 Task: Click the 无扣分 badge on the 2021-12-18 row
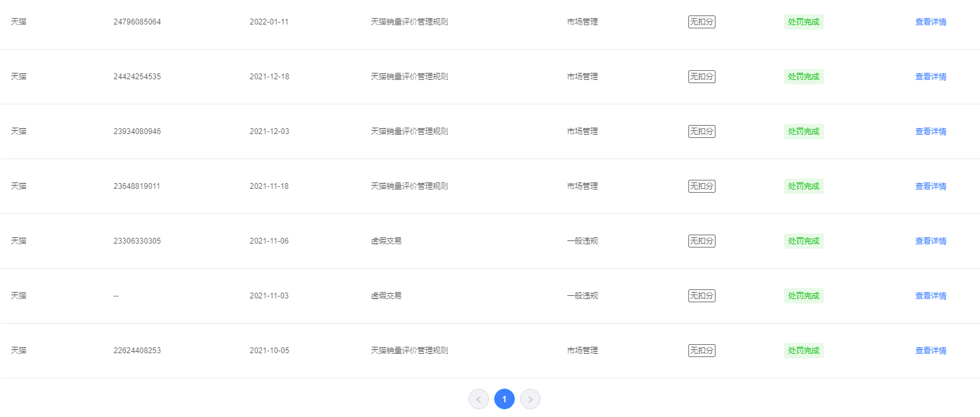702,77
